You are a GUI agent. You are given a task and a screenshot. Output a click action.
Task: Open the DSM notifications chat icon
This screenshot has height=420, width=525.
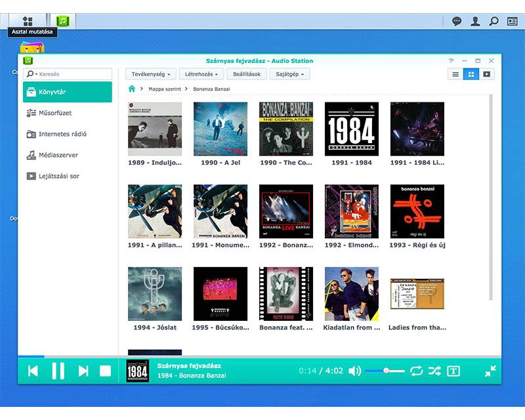tap(457, 21)
